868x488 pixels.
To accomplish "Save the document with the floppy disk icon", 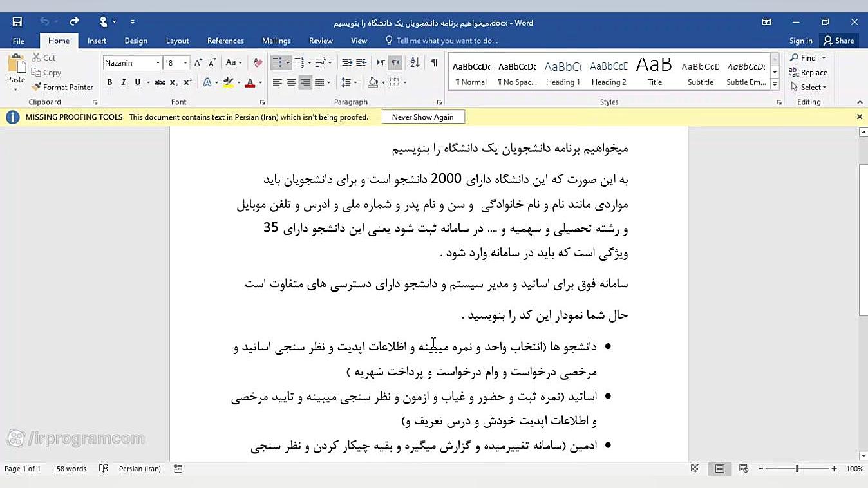I will click(17, 22).
